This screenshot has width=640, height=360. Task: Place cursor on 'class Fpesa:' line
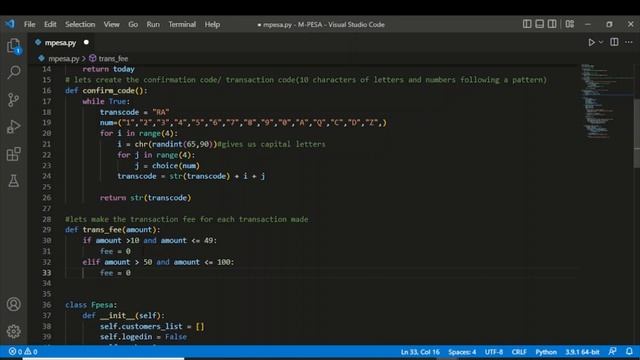pos(91,305)
